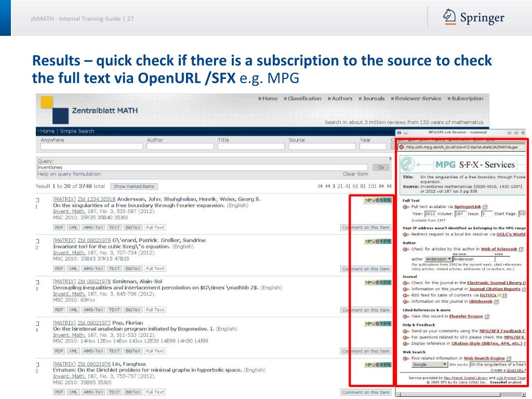The width and height of the screenshot is (532, 399).
Task: Open MPG SFX resolver for Lin, Fanghua result
Action: click(x=378, y=365)
